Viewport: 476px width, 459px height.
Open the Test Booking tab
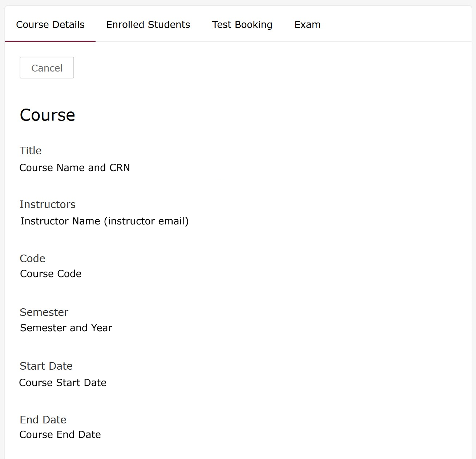pyautogui.click(x=242, y=25)
